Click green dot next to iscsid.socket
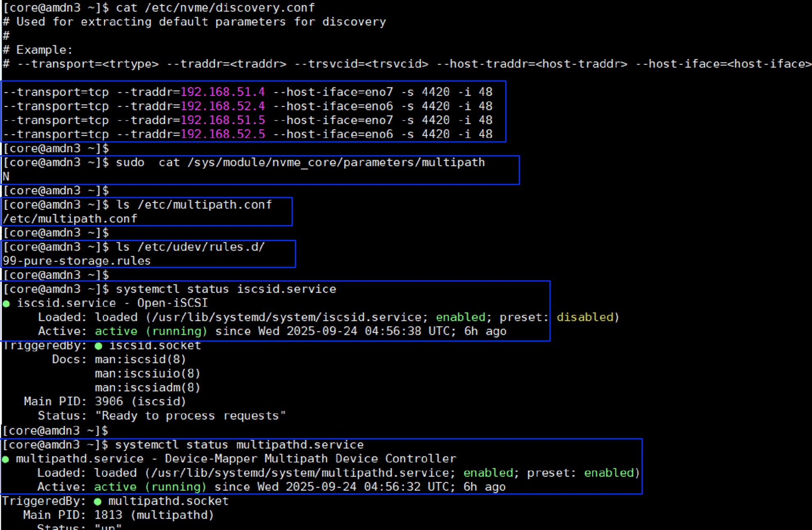Image resolution: width=812 pixels, height=530 pixels. [98, 346]
